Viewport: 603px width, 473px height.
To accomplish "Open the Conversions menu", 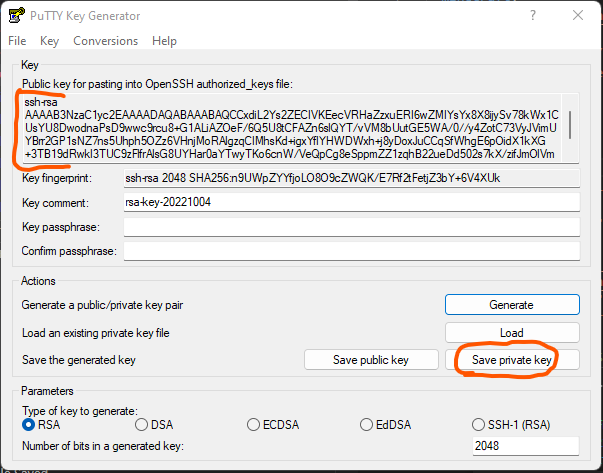I will (105, 41).
